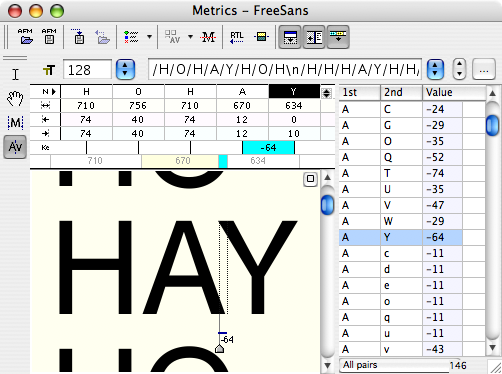Toggle the bottom panel display button
Image resolution: width=502 pixels, height=374 pixels.
pos(290,37)
